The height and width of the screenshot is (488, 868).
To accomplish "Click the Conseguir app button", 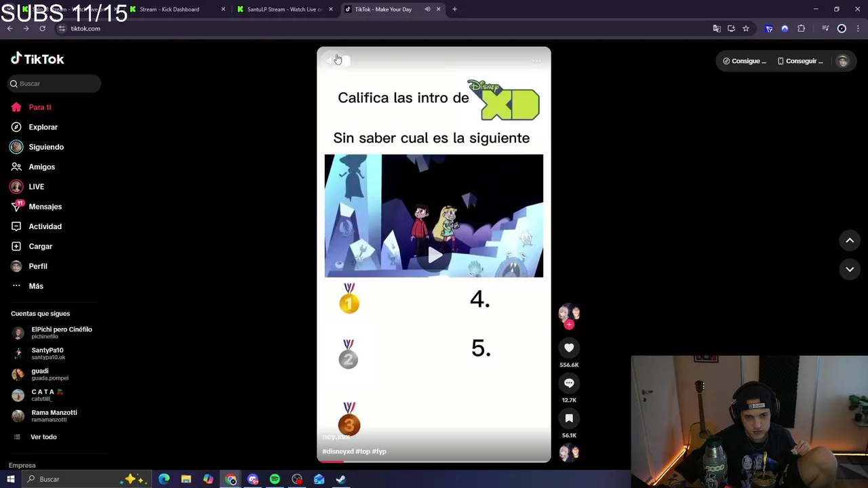I will tap(800, 61).
